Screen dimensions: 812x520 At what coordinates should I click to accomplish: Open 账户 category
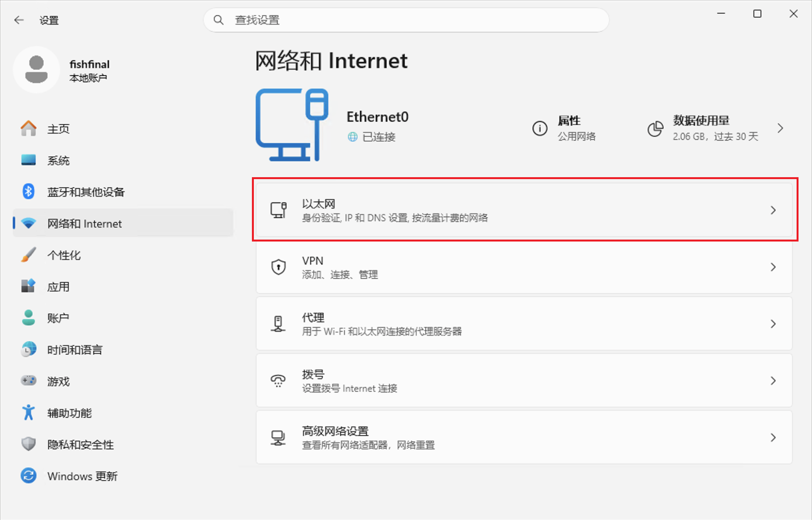point(123,318)
